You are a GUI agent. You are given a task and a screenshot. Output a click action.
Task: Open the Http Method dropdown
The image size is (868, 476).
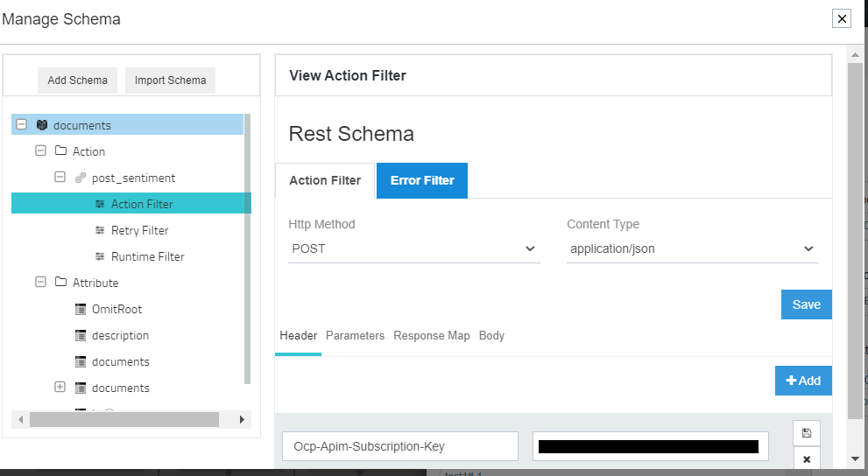click(x=414, y=248)
